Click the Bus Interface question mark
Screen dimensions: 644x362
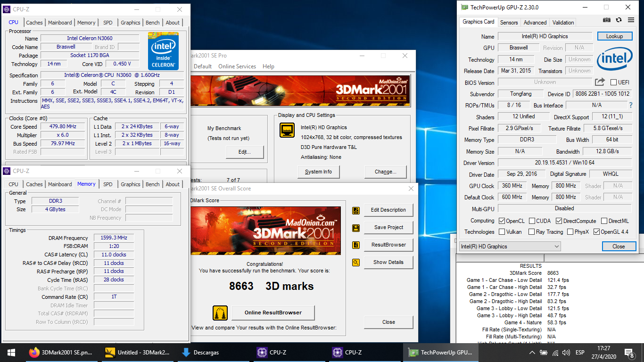click(631, 105)
